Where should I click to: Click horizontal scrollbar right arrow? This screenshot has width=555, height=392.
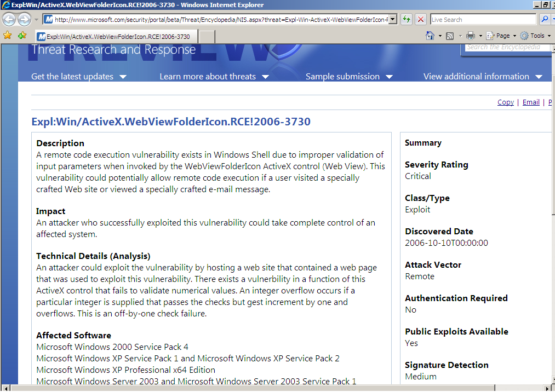(x=547, y=389)
